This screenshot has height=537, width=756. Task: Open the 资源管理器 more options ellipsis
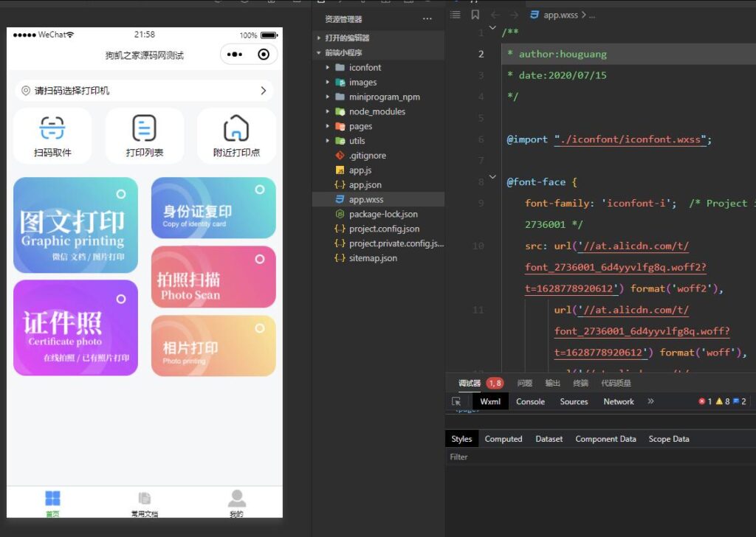(x=427, y=18)
